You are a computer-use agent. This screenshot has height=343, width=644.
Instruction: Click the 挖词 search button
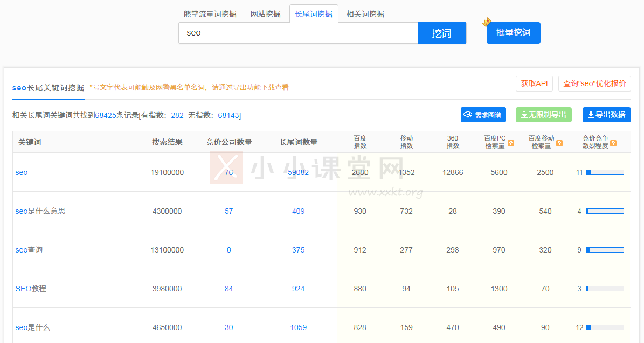442,33
